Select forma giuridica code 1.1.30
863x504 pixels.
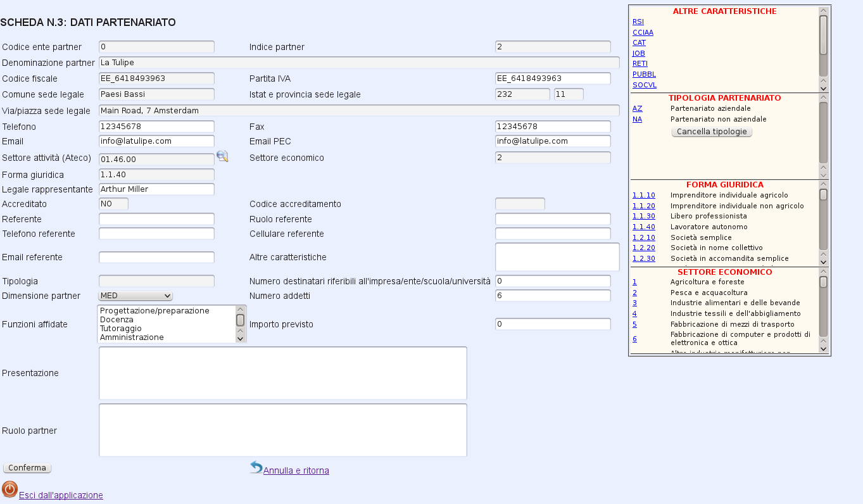(643, 216)
